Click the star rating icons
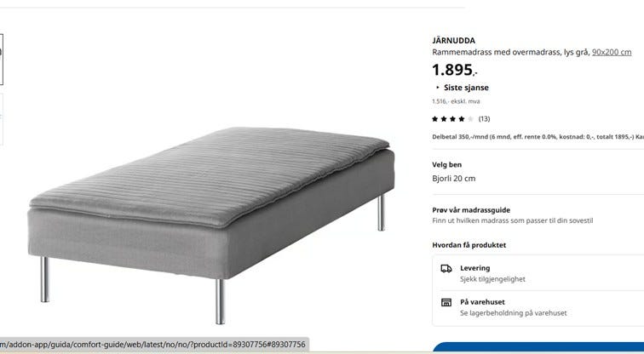 [452, 119]
